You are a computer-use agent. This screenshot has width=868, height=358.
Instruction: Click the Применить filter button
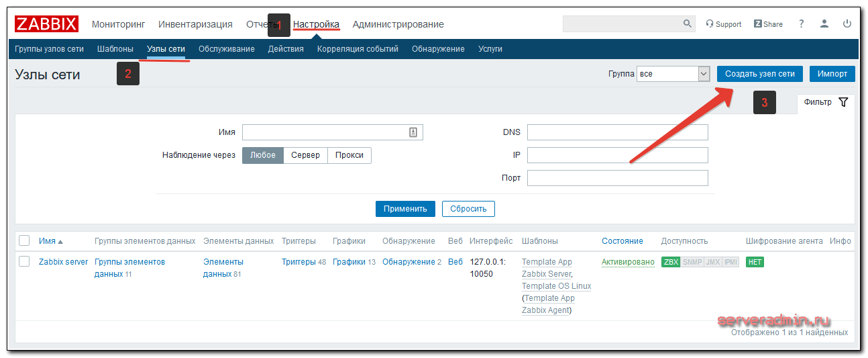coord(405,209)
